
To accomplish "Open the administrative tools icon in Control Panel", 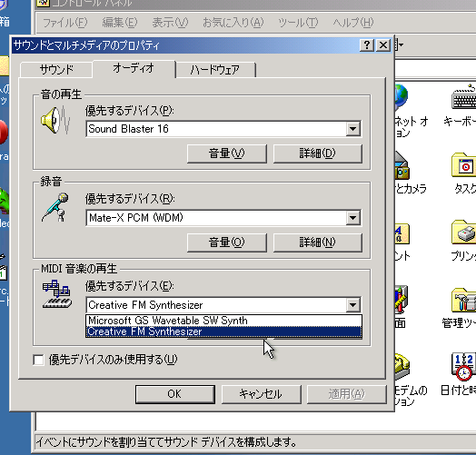I will click(x=464, y=300).
